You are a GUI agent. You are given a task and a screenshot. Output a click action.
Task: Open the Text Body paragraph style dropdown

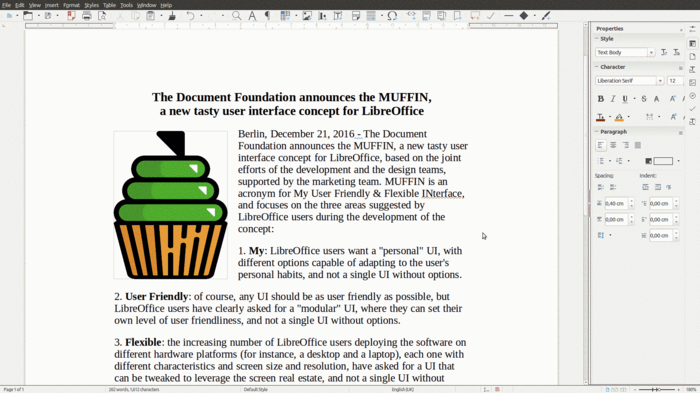click(x=651, y=53)
